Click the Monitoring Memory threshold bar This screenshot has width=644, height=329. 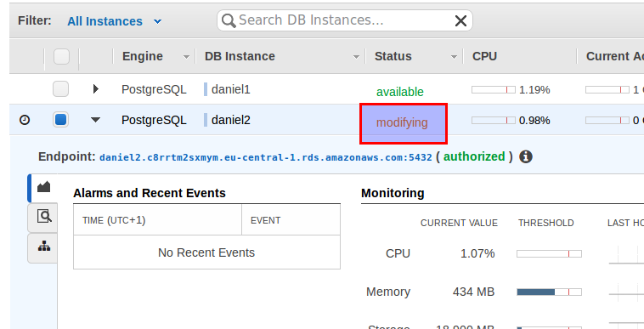coord(549,292)
